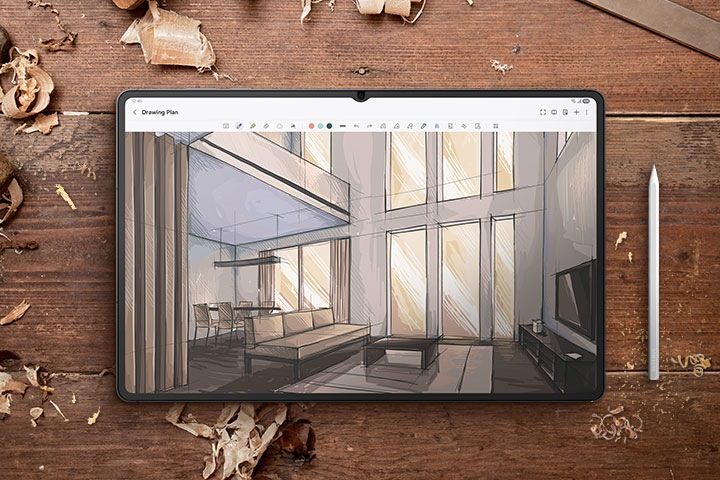Open the three-dot more options menu
The width and height of the screenshot is (720, 480).
[586, 112]
